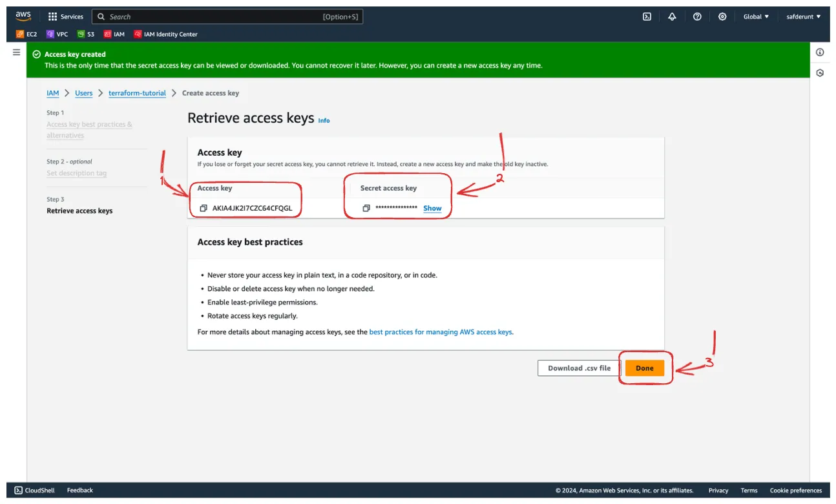Launch CloudShell from top bar icon
Screen dimensions: 836x504
click(647, 17)
